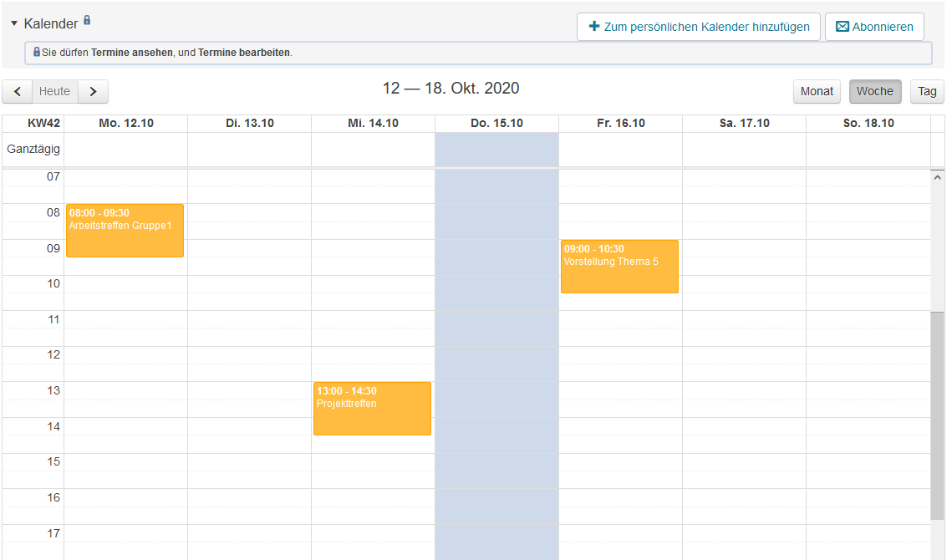Click the Abonnieren button
The height and width of the screenshot is (560, 952).
pos(874,26)
